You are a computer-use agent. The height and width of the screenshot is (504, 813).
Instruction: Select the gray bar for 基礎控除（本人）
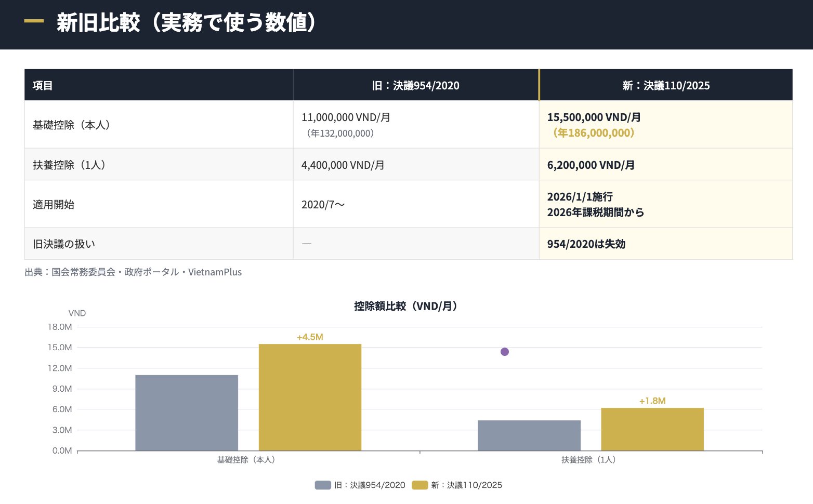(187, 413)
